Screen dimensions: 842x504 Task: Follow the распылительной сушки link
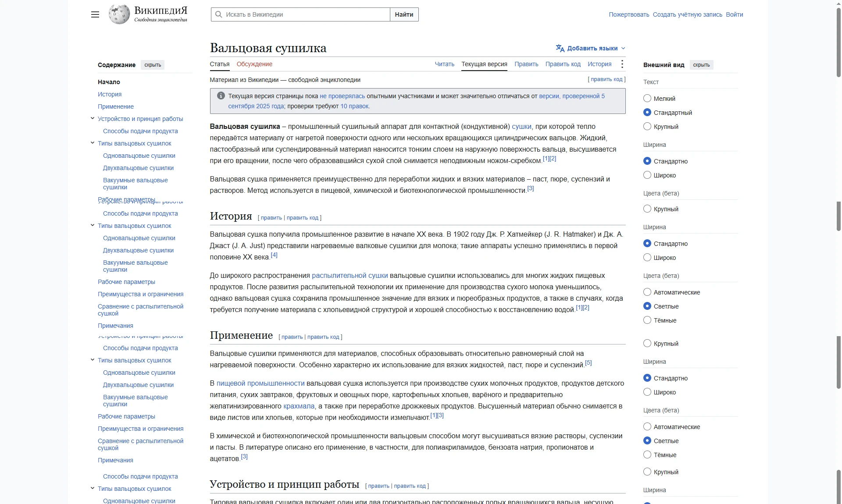(350, 275)
